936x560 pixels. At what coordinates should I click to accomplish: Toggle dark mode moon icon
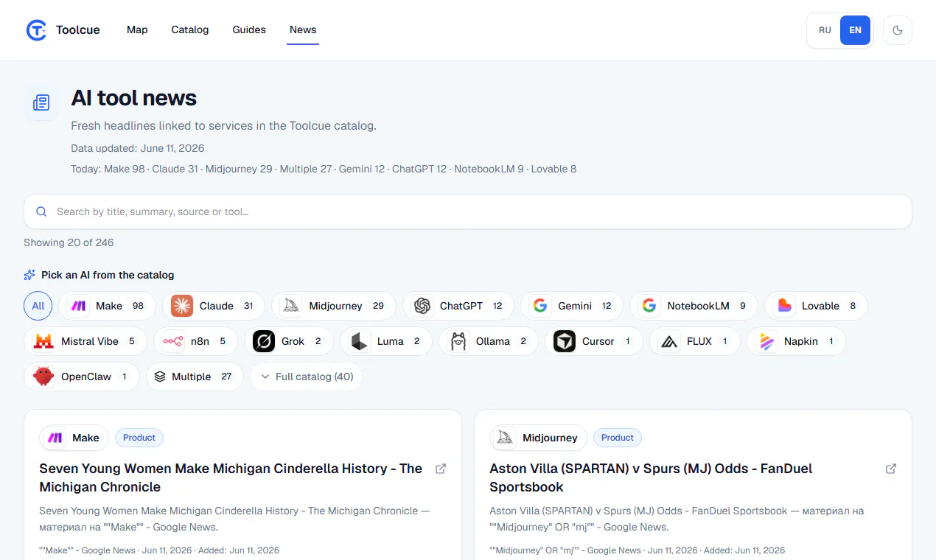click(898, 30)
